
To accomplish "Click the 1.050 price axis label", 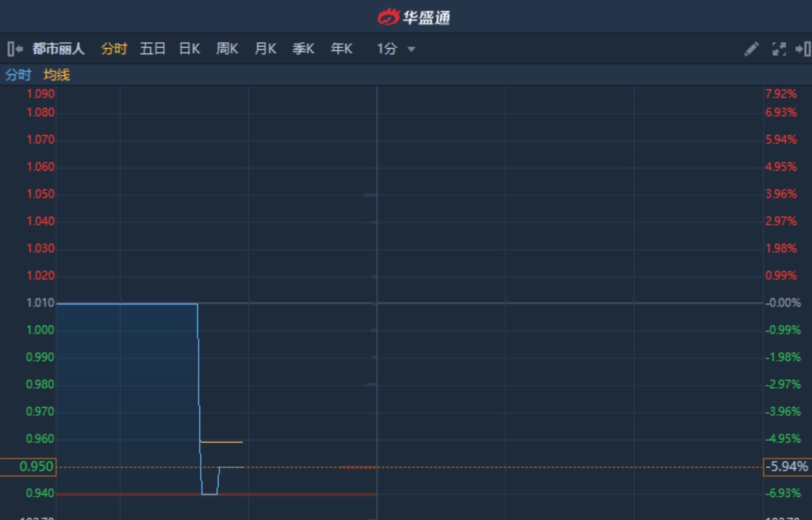I will click(41, 194).
